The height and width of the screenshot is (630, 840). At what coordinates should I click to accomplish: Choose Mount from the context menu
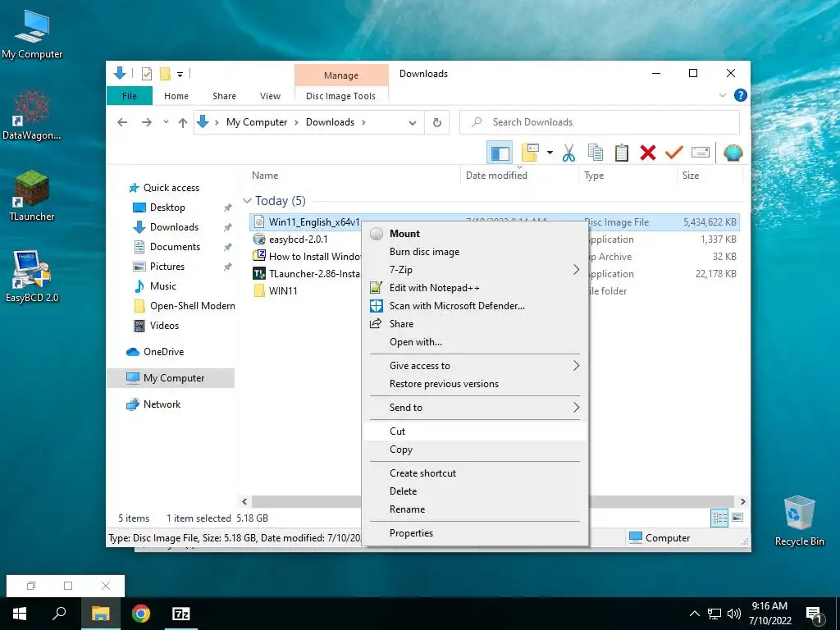tap(475, 234)
